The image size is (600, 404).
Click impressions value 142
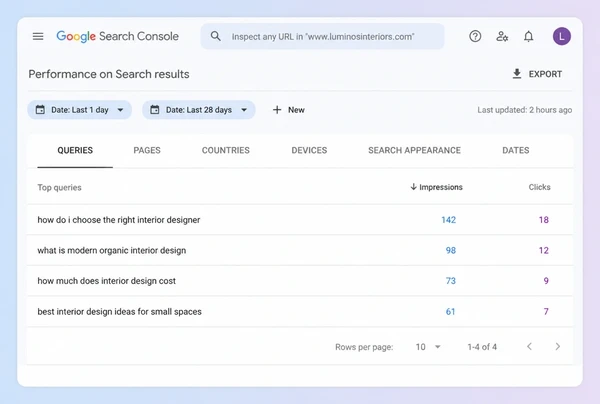pyautogui.click(x=448, y=220)
